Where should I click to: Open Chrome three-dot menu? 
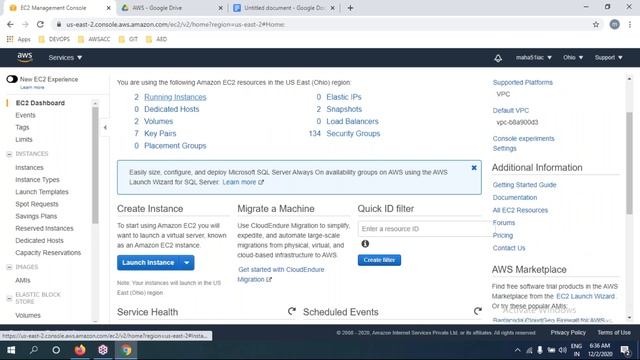coord(630,24)
